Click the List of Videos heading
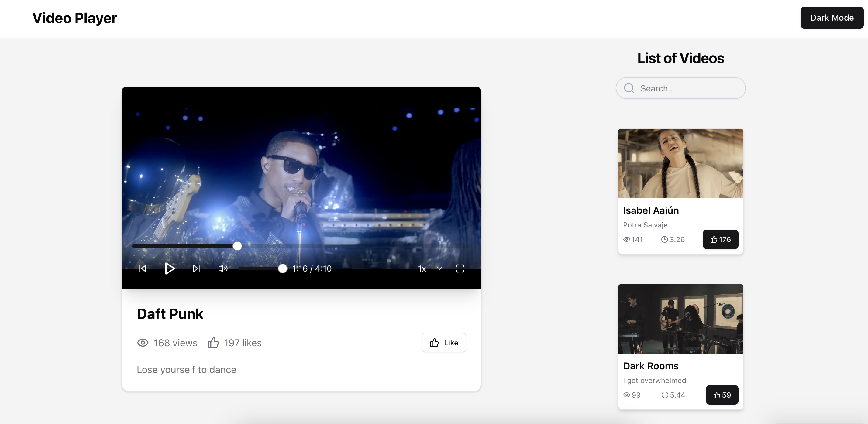Screen dimensions: 868x424 (x=680, y=58)
